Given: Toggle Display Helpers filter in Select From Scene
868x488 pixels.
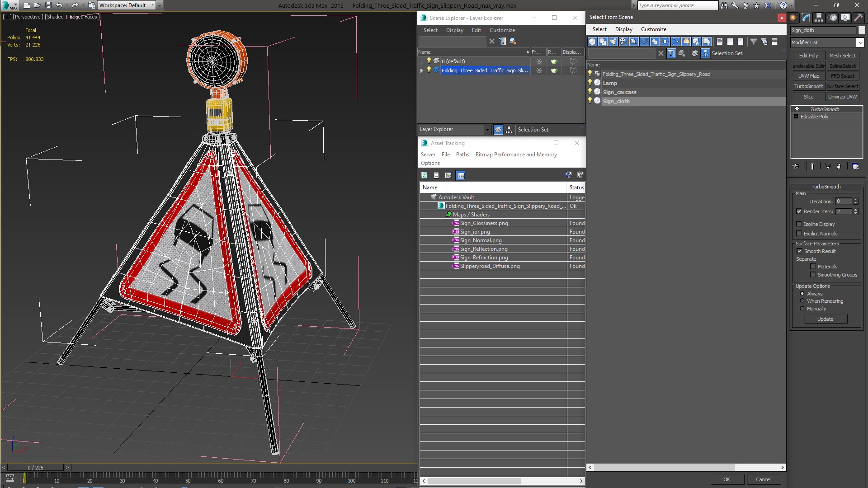Looking at the screenshot, I should (634, 42).
